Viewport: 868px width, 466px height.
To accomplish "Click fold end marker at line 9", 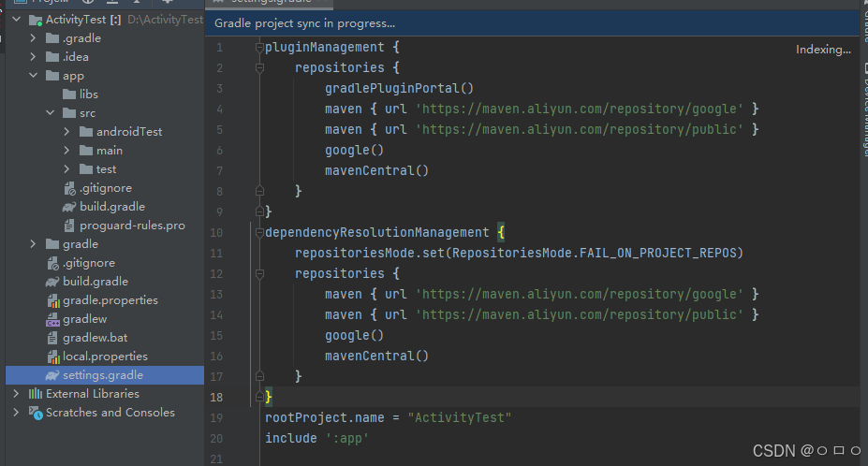I will click(259, 211).
